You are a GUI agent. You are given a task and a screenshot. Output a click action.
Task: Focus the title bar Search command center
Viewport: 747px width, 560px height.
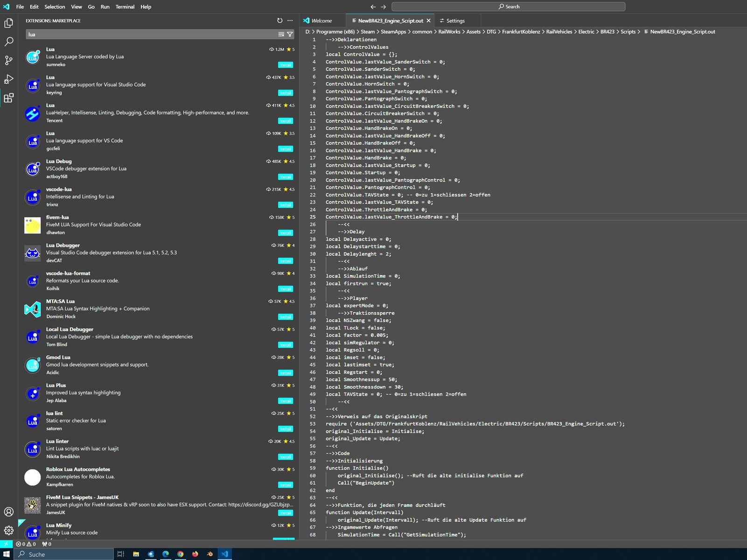(508, 7)
